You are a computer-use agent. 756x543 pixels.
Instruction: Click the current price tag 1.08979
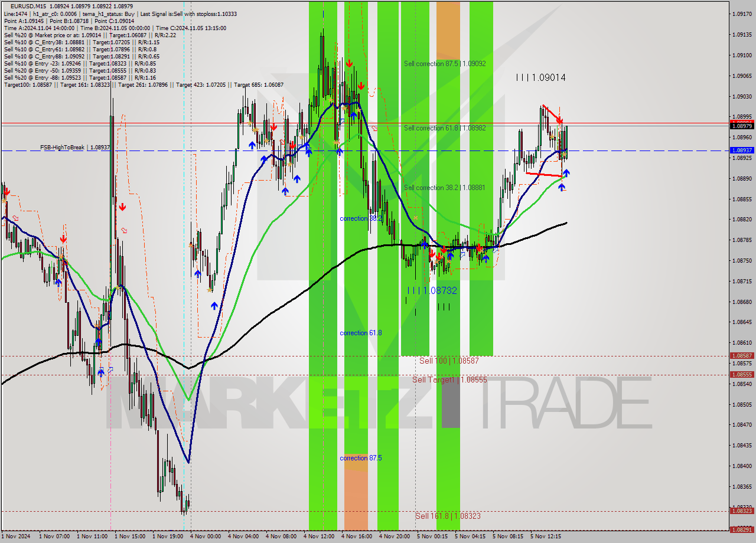(742, 126)
